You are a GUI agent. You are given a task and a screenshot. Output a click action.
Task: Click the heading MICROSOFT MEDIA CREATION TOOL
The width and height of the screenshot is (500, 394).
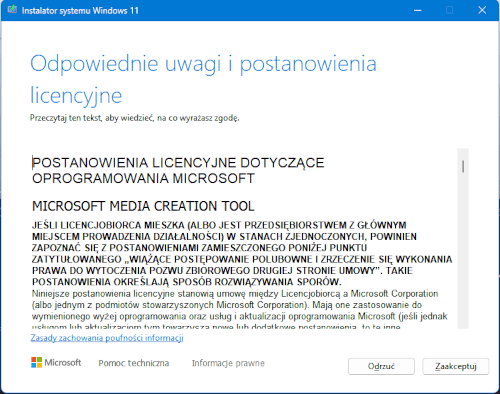(x=143, y=206)
